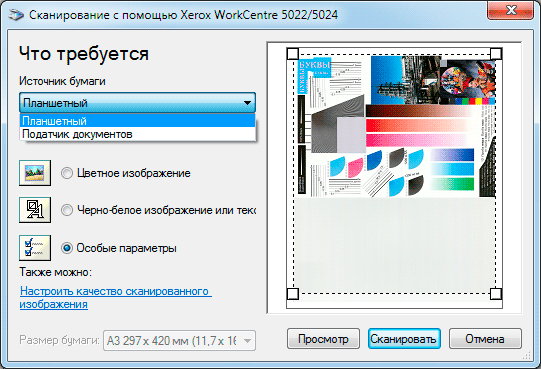Click the scanner icon in the title bar

16,15
